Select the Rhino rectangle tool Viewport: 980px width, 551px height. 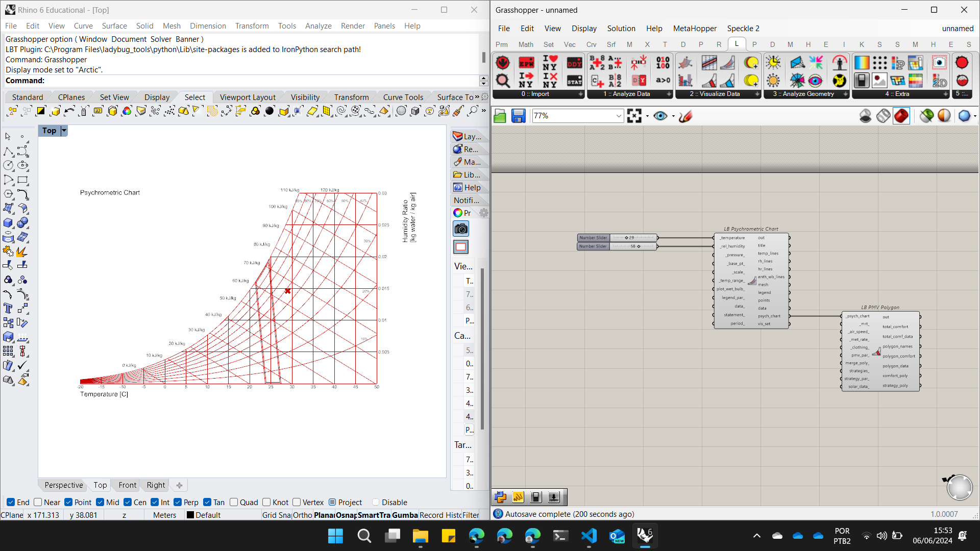[x=22, y=180]
